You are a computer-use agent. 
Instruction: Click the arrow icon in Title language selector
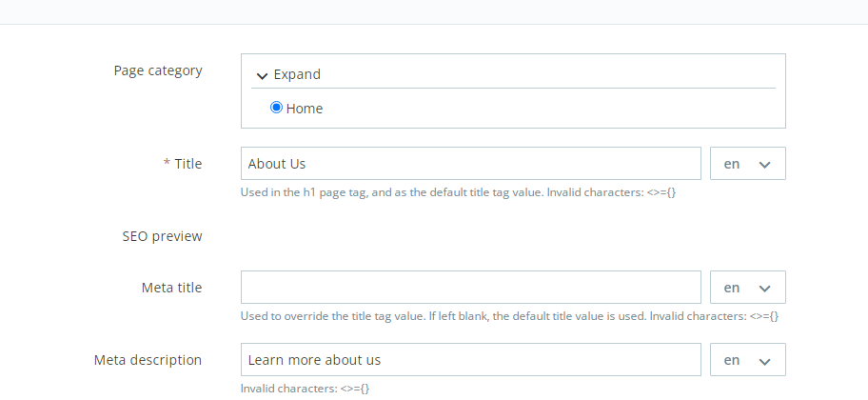pos(764,165)
